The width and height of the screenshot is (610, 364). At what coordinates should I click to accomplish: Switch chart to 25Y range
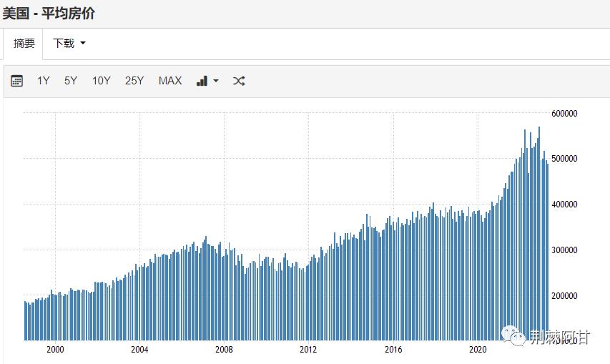click(x=134, y=81)
